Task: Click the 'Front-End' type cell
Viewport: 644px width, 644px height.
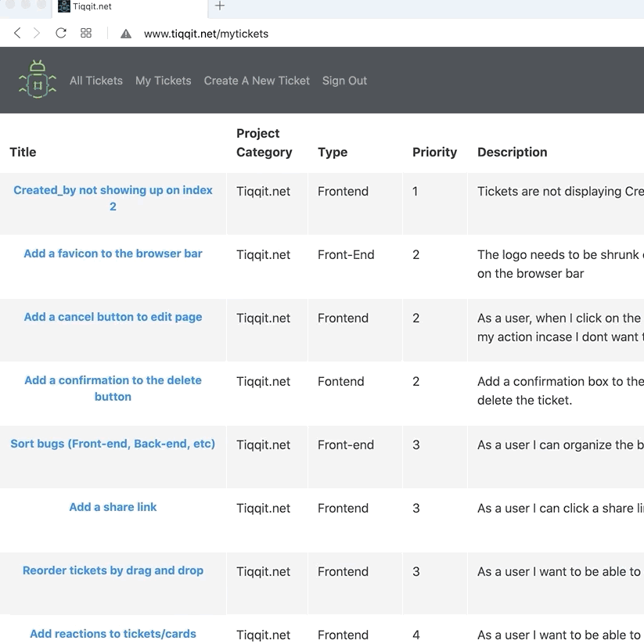Action: 346,254
